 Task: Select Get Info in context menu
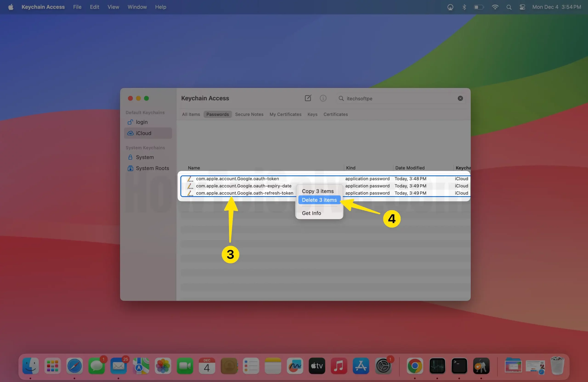click(x=311, y=213)
